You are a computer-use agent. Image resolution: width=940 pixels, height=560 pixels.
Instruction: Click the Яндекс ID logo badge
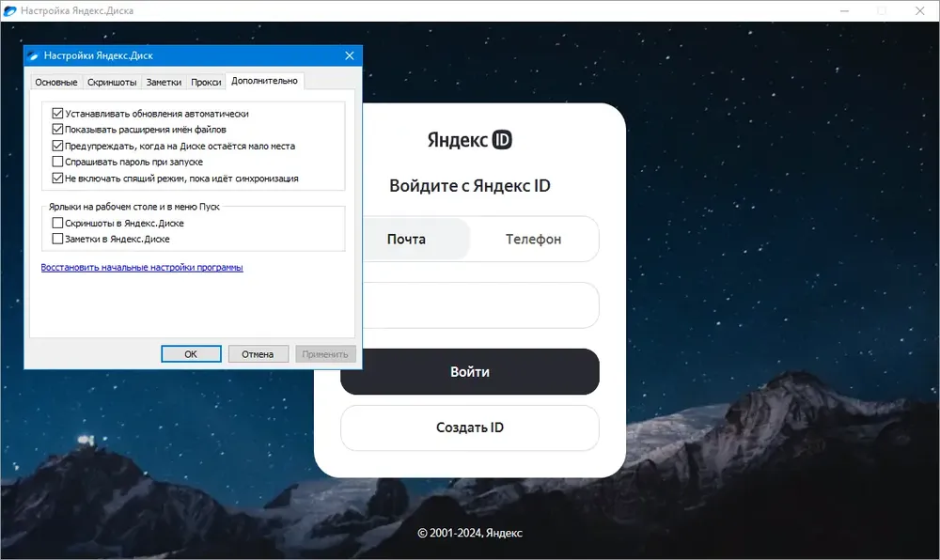502,140
